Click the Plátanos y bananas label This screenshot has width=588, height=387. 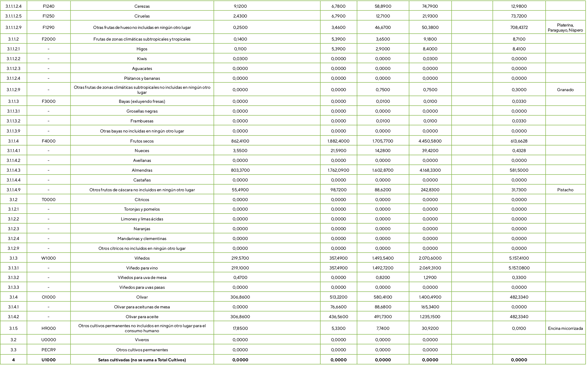[142, 78]
